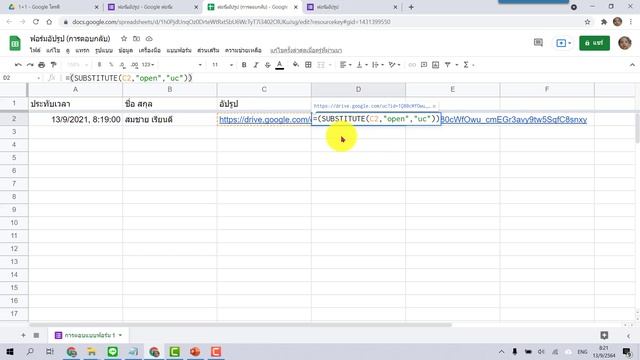Viewport: 640px width, 360px height.
Task: Open the text color picker
Action: (280, 65)
